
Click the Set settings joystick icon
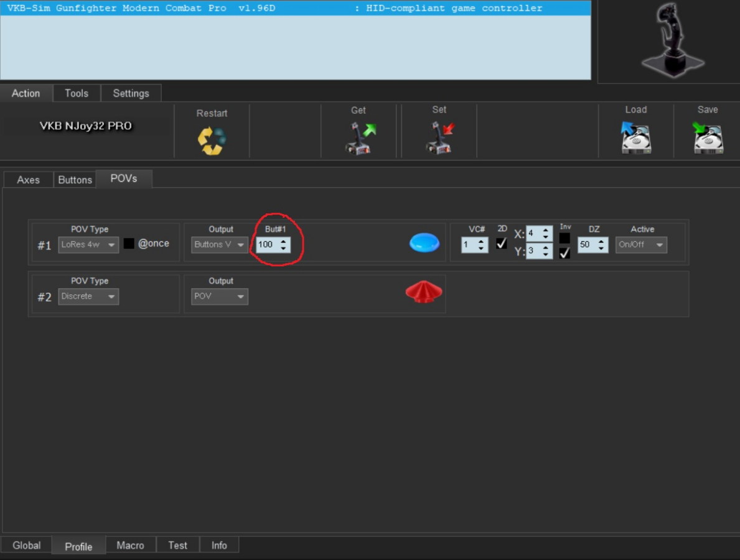click(x=440, y=138)
